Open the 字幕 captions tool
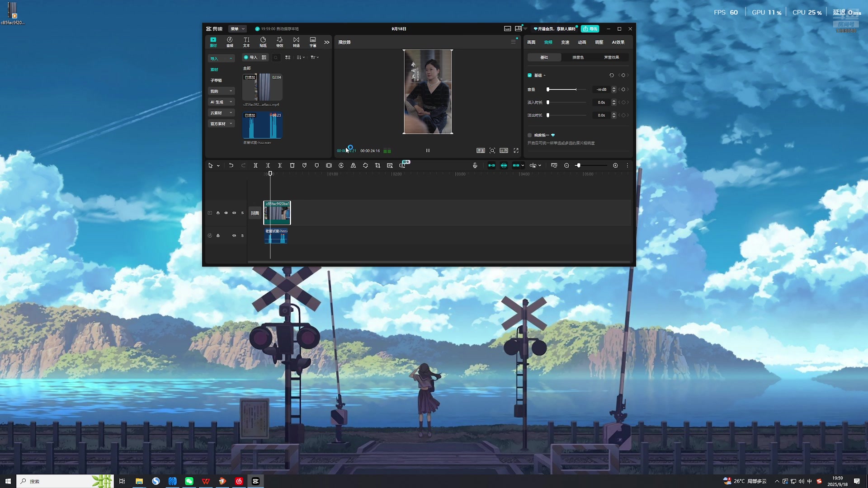This screenshot has height=488, width=868. 313,42
